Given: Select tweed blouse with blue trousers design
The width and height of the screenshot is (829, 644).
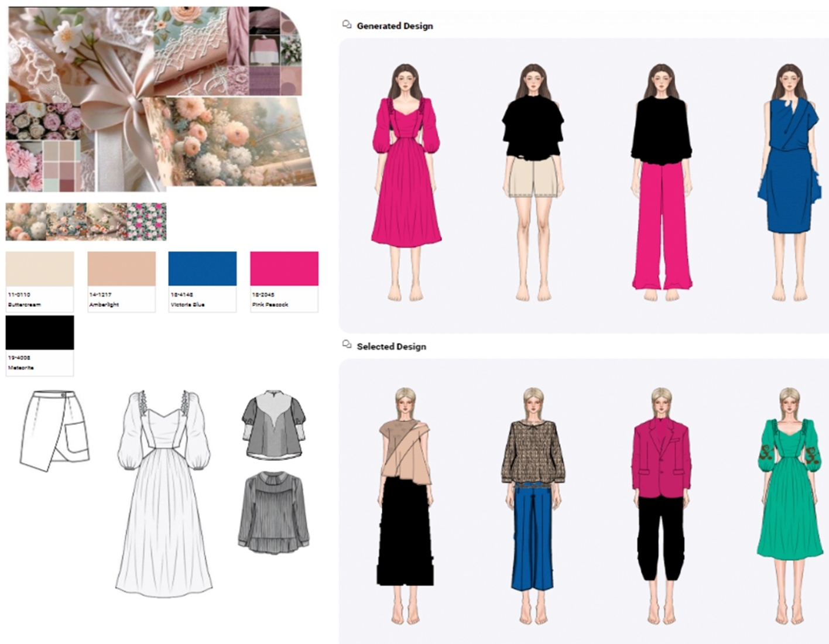Looking at the screenshot, I should coord(533,503).
